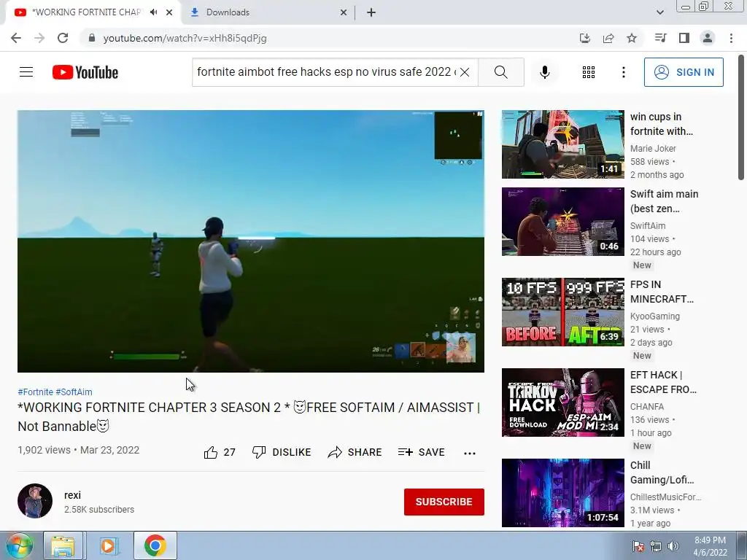
Task: Click the ChillestMusicFor... channel name
Action: point(665,497)
